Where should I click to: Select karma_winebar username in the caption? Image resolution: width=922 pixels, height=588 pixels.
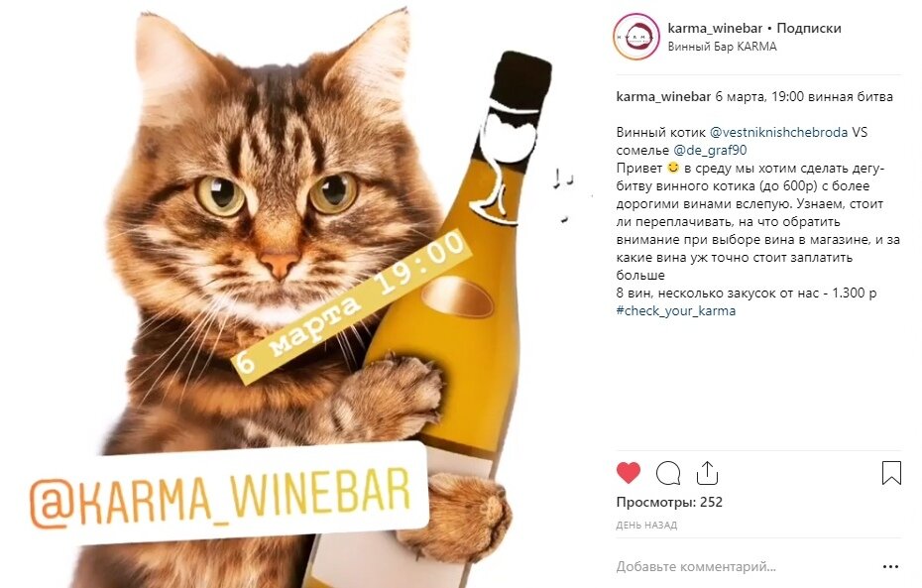663,96
